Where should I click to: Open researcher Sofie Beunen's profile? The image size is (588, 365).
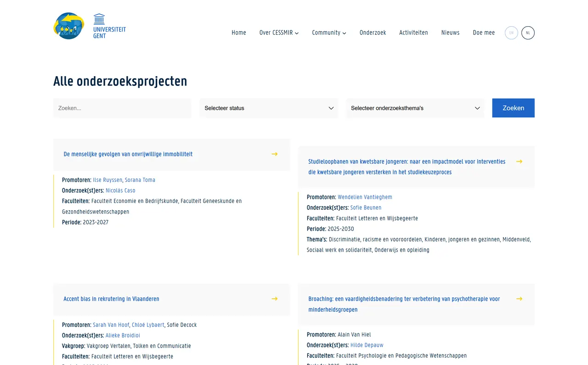tap(366, 208)
